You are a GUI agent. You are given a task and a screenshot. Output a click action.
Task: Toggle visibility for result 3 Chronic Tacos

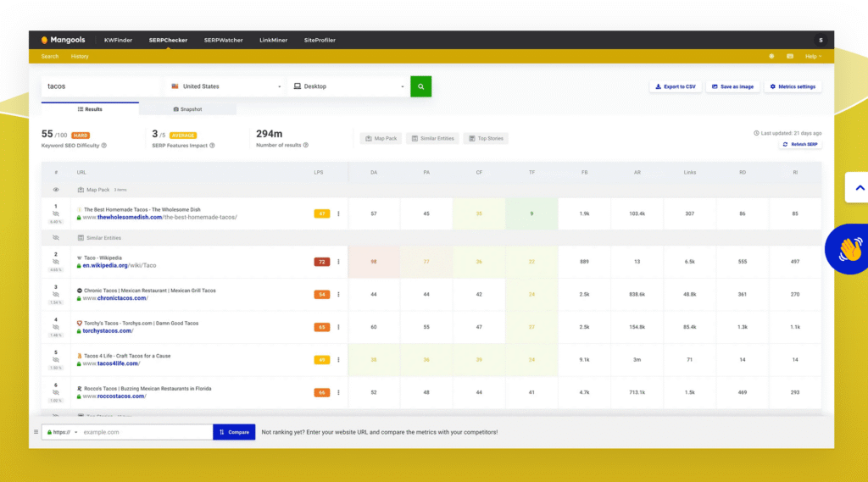[56, 295]
